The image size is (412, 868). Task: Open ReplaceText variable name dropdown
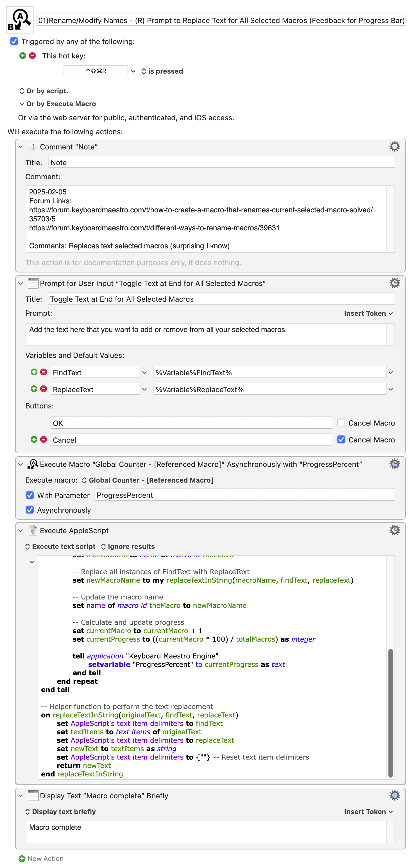pos(144,389)
